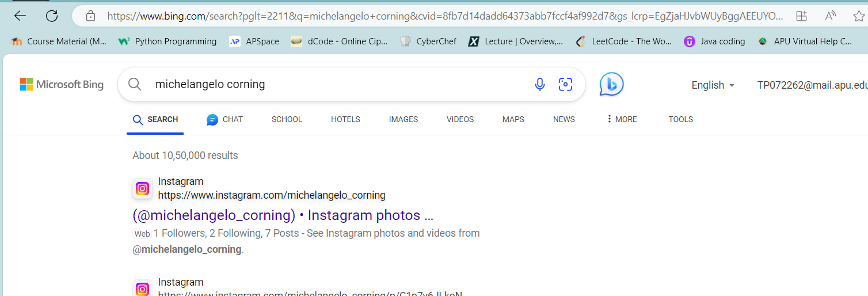The height and width of the screenshot is (296, 868).
Task: Switch to the SCHOOL tab
Action: [x=287, y=119]
